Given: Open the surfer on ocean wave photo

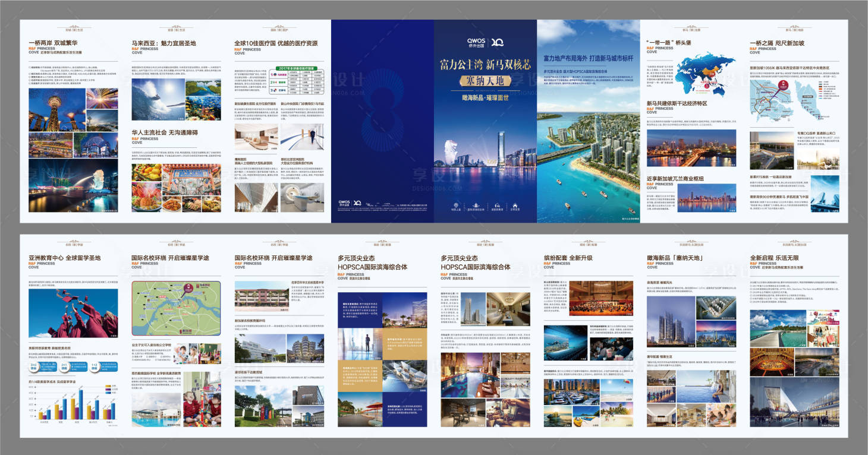Looking at the screenshot, I should [158, 100].
